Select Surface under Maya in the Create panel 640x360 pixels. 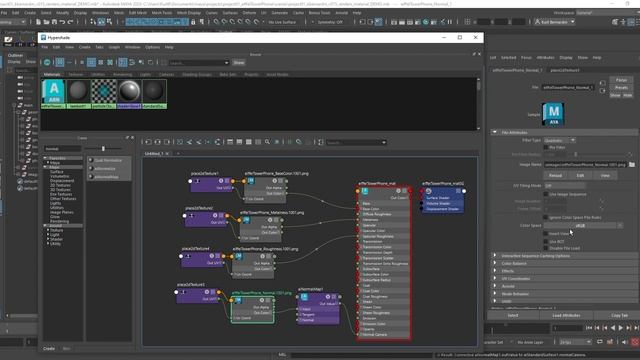[57, 172]
